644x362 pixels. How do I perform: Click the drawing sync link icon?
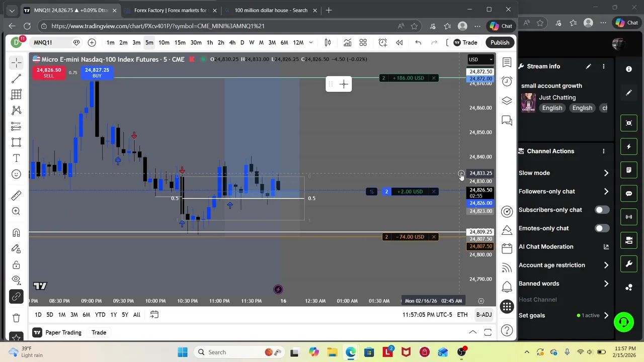coord(16,297)
